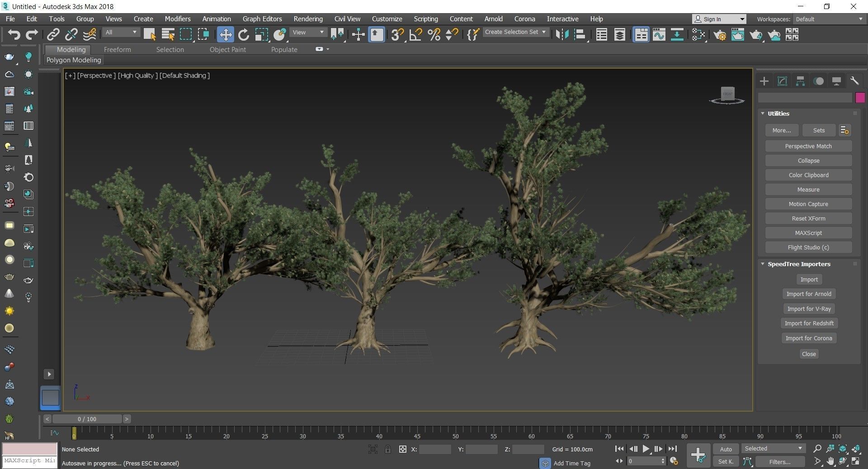Viewport: 868px width, 469px height.
Task: Switch to the Freeform ribbon tab
Action: pos(117,50)
